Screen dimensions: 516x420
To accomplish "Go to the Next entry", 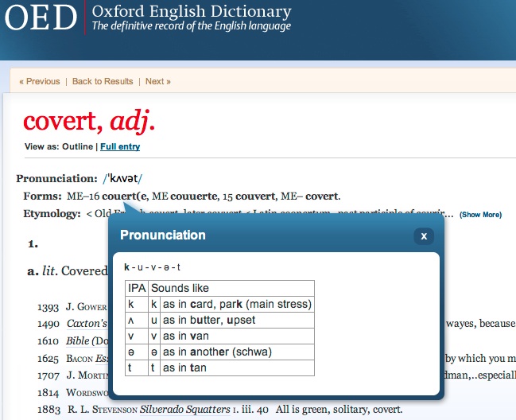I will [x=158, y=81].
